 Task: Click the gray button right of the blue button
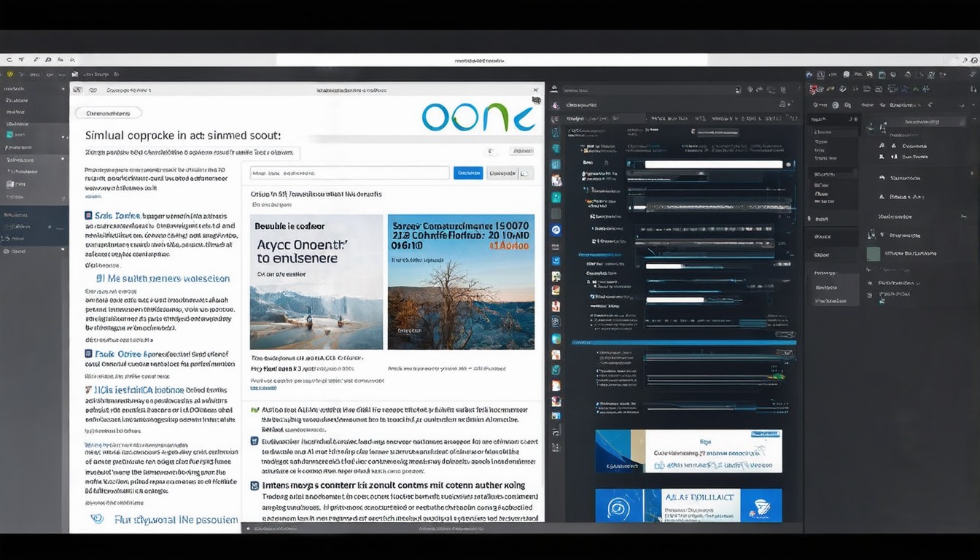pyautogui.click(x=510, y=173)
